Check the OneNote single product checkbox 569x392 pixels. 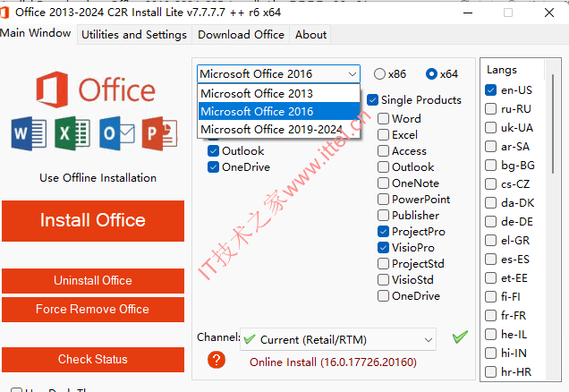383,183
